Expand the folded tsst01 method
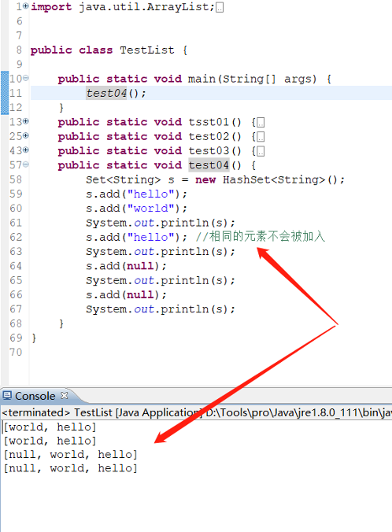 click(26, 121)
